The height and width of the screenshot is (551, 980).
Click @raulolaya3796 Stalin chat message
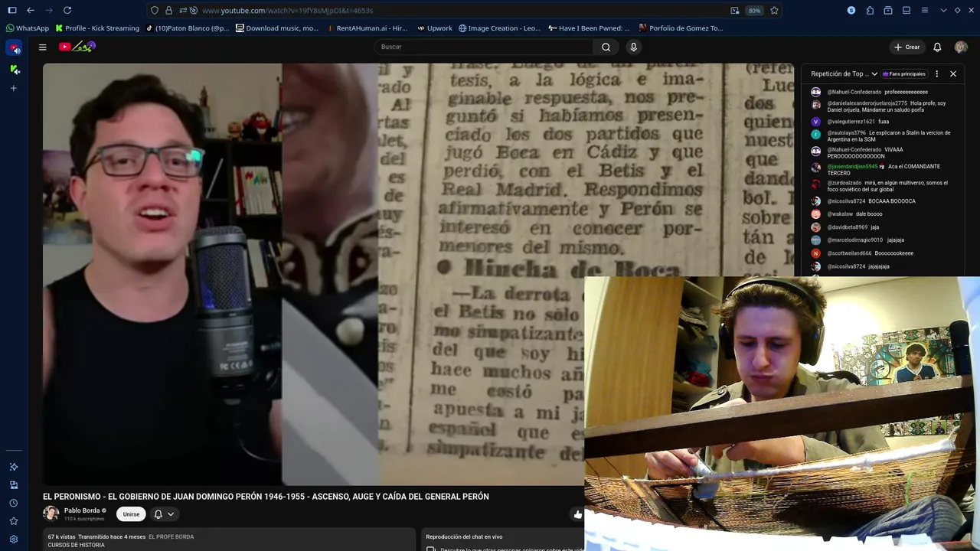pyautogui.click(x=883, y=136)
